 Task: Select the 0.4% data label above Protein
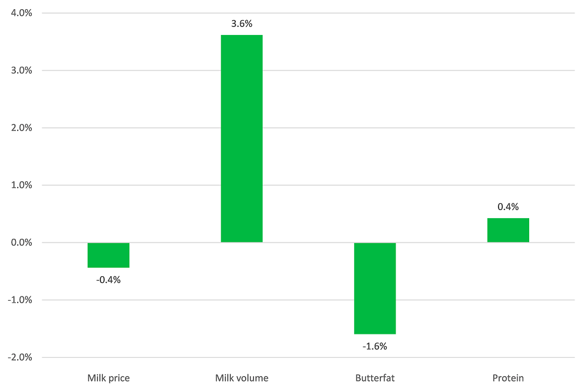pos(508,207)
